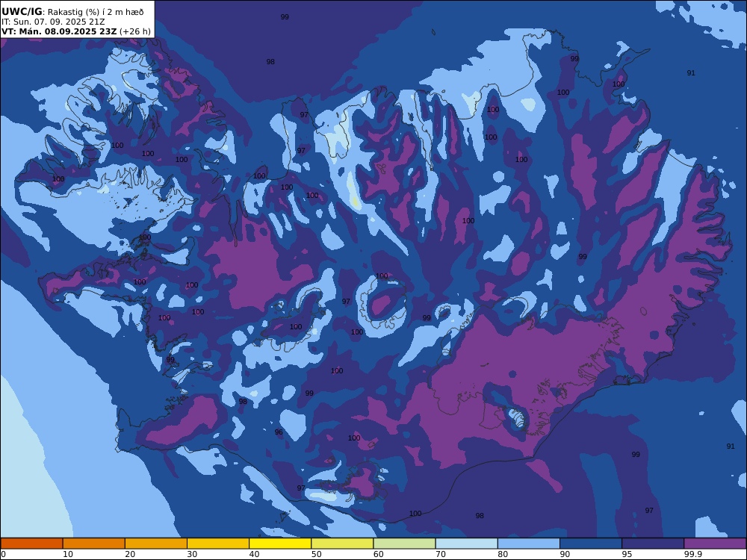The height and width of the screenshot is (560, 747).
Task: Click the dark orange 0–10 legend swatch
Action: [x=31, y=544]
